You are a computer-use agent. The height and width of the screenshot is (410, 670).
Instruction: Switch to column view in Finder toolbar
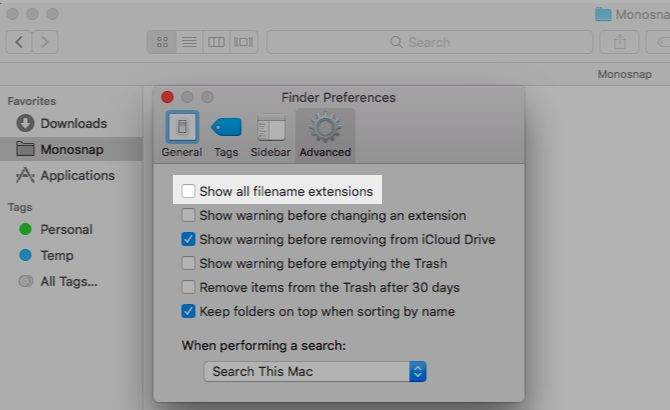coord(216,42)
